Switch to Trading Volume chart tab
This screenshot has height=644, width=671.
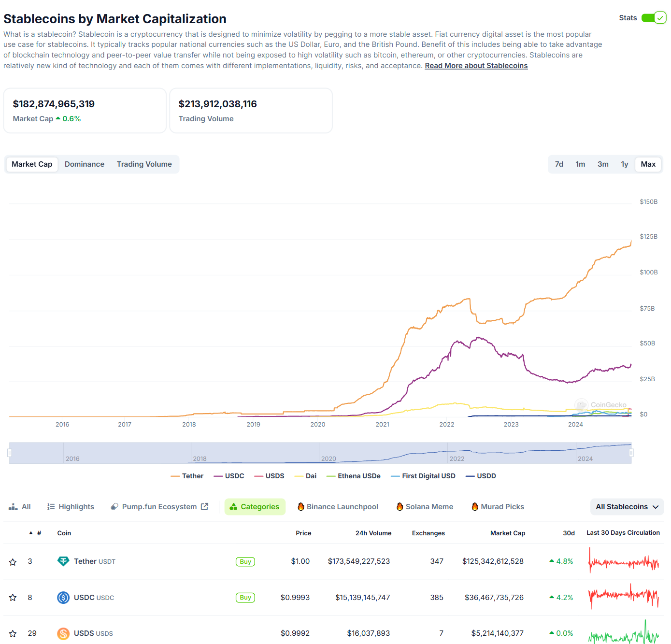pos(144,164)
